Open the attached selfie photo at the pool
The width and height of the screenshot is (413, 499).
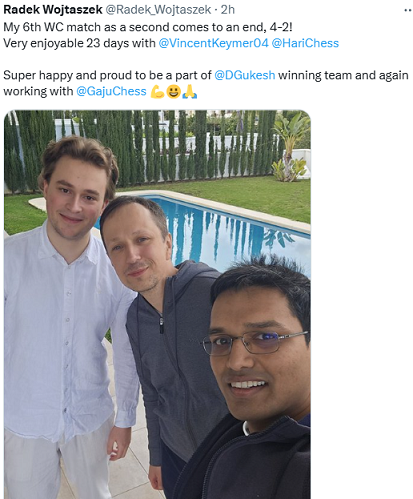157,304
